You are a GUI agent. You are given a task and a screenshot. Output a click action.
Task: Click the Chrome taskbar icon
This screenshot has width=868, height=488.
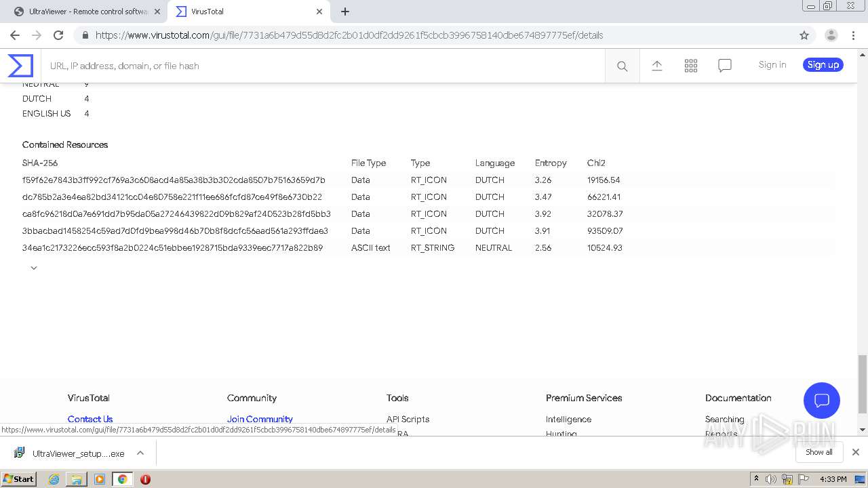coord(122,479)
